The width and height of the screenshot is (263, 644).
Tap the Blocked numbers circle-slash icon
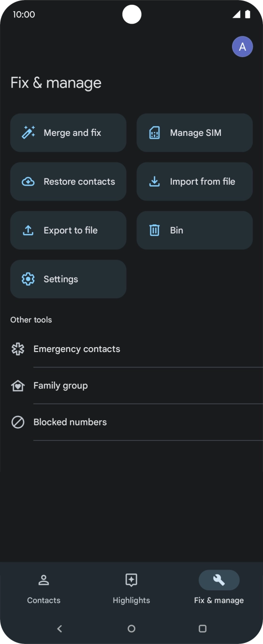click(18, 422)
